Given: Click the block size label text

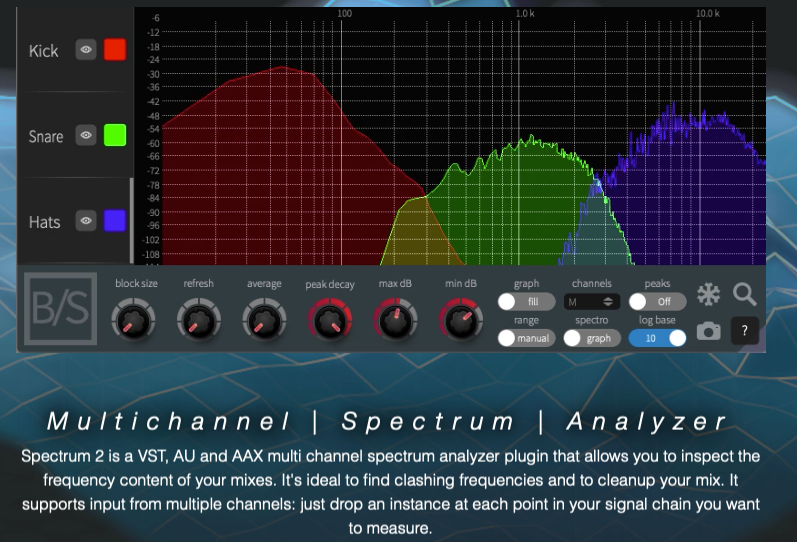Looking at the screenshot, I should click(x=136, y=283).
